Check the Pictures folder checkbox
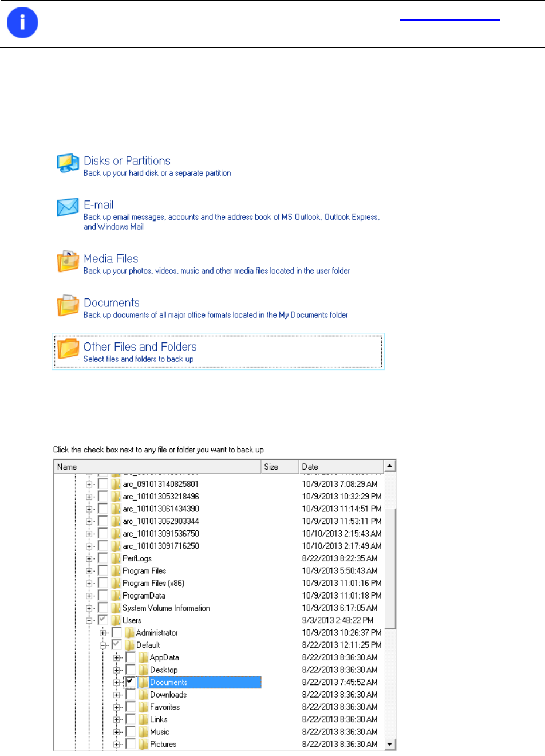The width and height of the screenshot is (545, 756). pos(131,745)
